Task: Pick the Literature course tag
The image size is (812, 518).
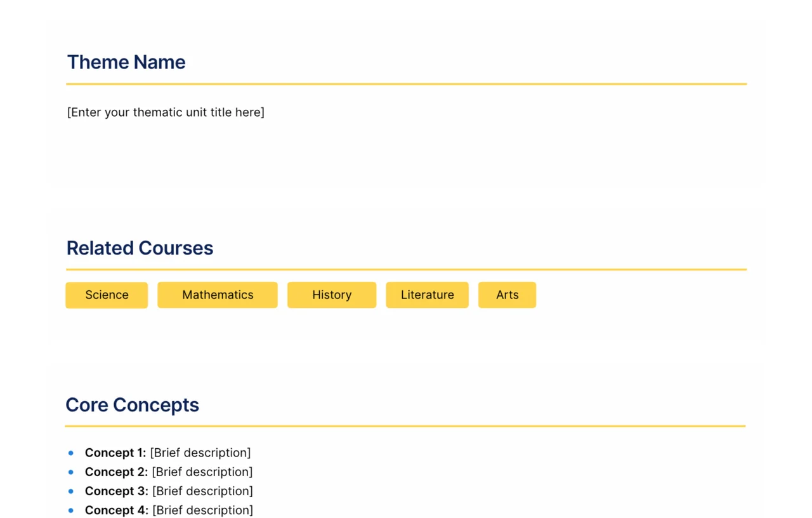Action: pyautogui.click(x=427, y=295)
